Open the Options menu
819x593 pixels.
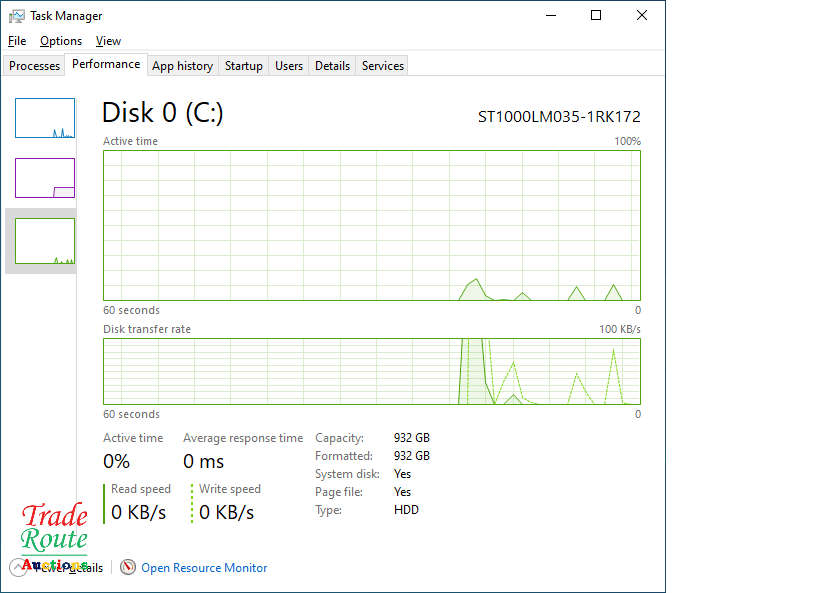click(x=61, y=41)
